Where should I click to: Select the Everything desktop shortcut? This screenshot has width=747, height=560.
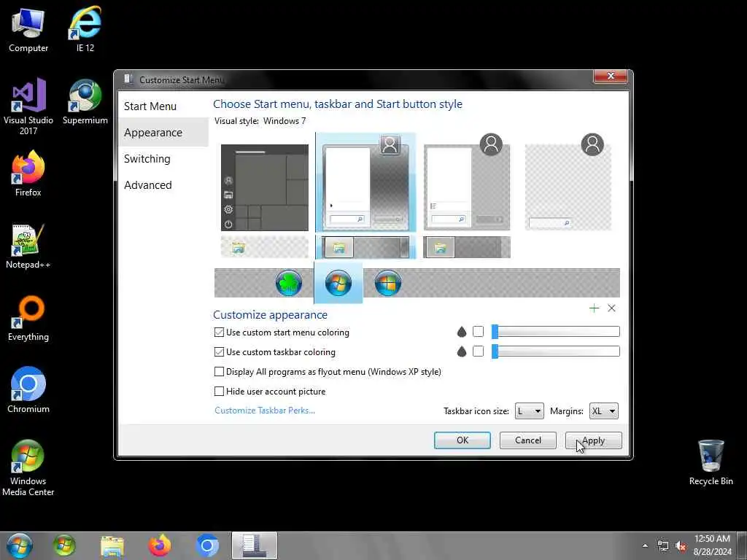pos(28,319)
